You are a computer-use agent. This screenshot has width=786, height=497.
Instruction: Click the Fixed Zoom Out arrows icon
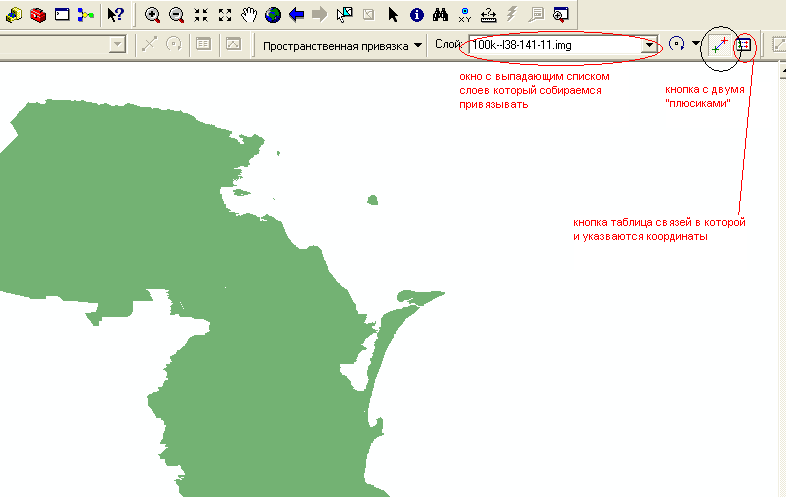coord(225,15)
